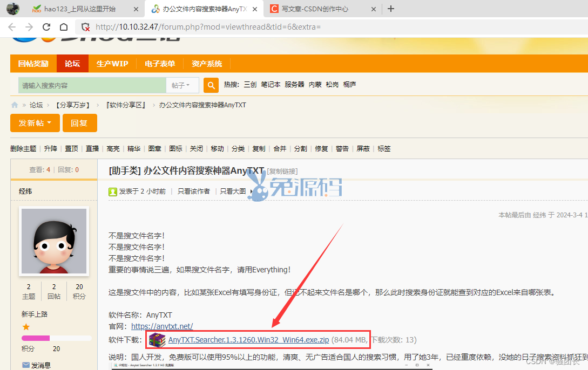Click the forum home breadcrumb icon
The width and height of the screenshot is (588, 370).
15,105
